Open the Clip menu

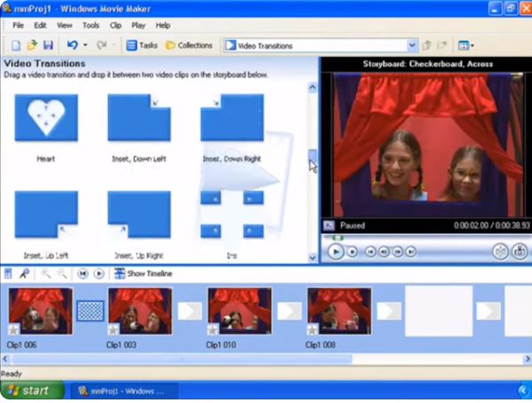[115, 26]
